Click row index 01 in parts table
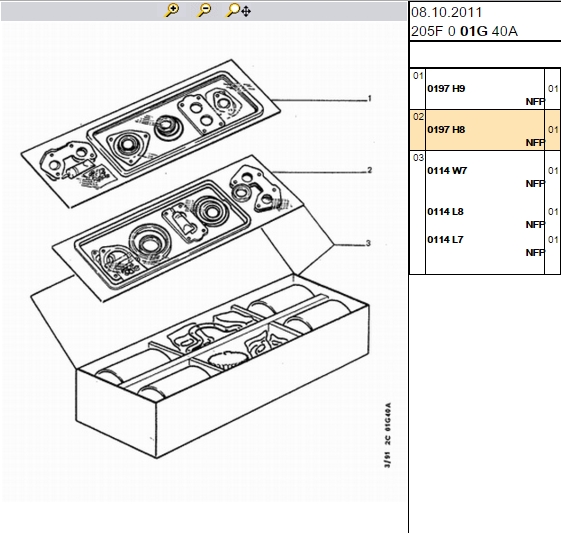Viewport: 561px width, 533px height. pyautogui.click(x=418, y=75)
